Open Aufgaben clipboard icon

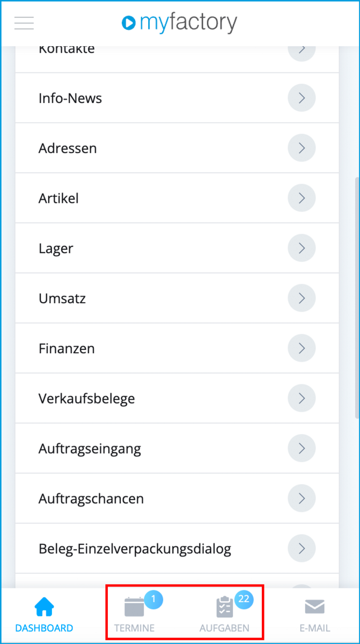pos(224,608)
